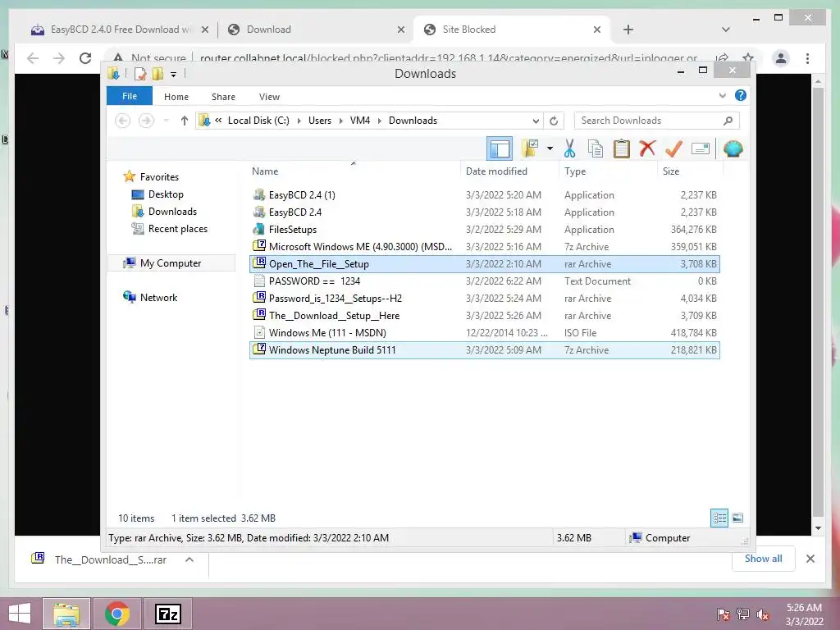This screenshot has height=630, width=840.
Task: Go up one folder level
Action: (x=185, y=121)
